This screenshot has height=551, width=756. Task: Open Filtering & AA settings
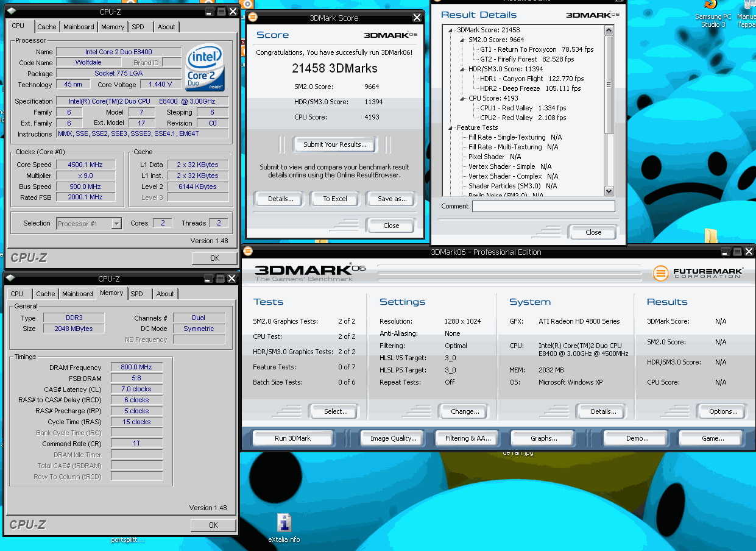tap(468, 438)
